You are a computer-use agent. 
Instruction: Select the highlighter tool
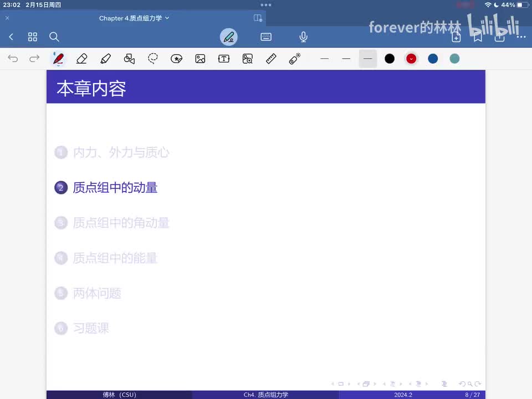(x=105, y=59)
